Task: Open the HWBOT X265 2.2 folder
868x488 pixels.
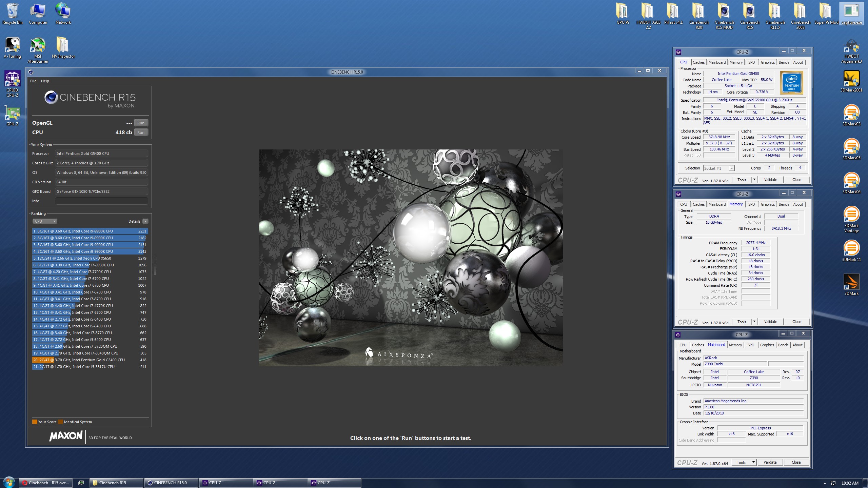Action: (648, 16)
